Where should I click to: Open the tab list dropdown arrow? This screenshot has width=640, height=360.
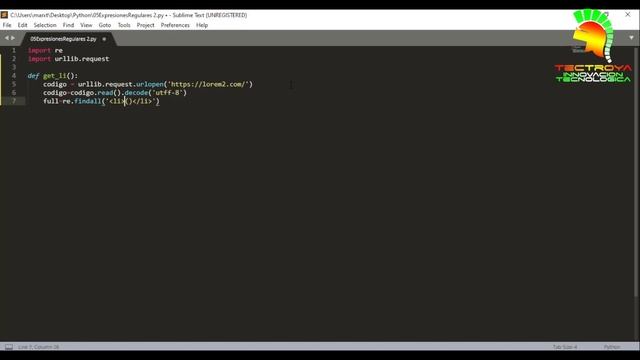pyautogui.click(x=631, y=38)
